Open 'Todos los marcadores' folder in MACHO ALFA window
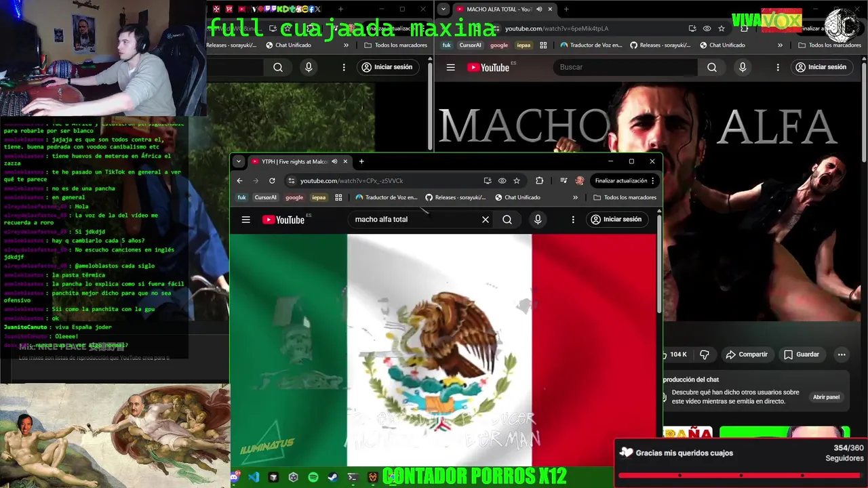The width and height of the screenshot is (868, 488). [829, 45]
